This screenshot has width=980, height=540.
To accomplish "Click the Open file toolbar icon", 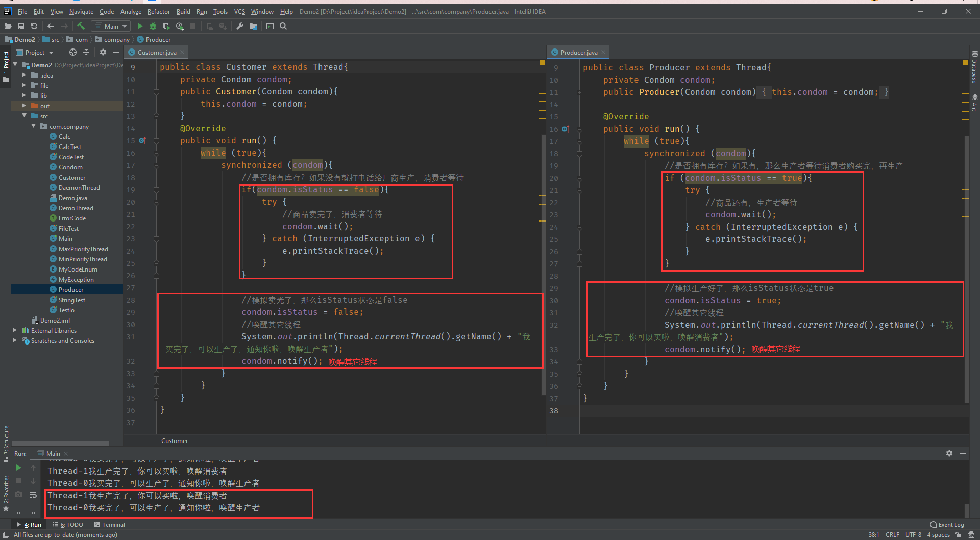I will tap(8, 26).
